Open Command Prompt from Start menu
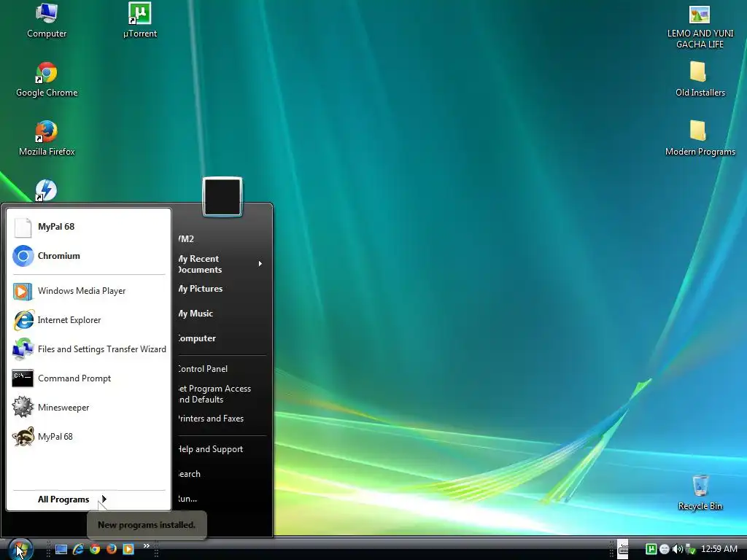 pos(89,378)
